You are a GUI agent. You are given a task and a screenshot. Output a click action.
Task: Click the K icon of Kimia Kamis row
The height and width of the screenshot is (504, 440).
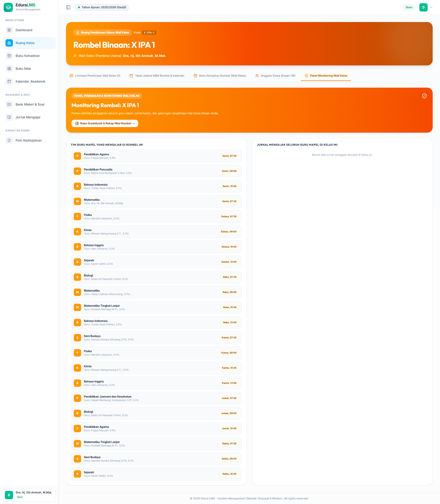tap(77, 368)
